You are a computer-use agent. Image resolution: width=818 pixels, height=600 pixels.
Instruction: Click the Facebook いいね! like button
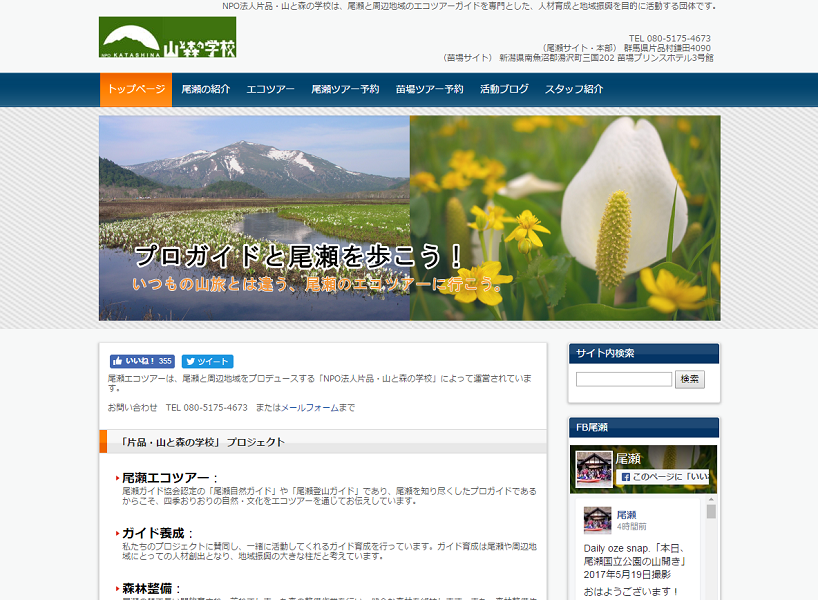pos(142,361)
